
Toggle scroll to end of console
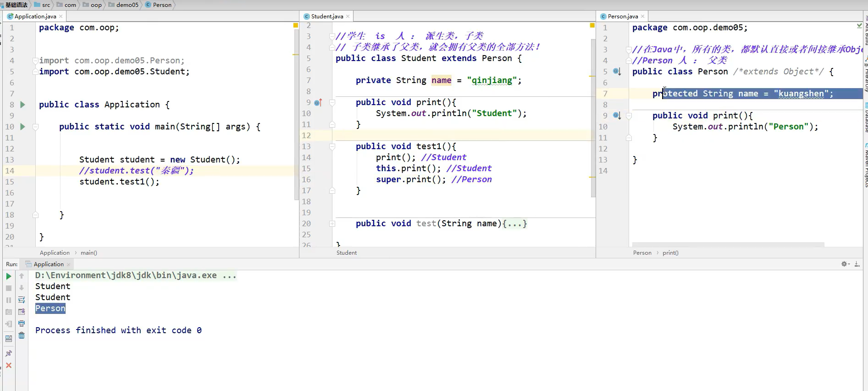tap(22, 312)
